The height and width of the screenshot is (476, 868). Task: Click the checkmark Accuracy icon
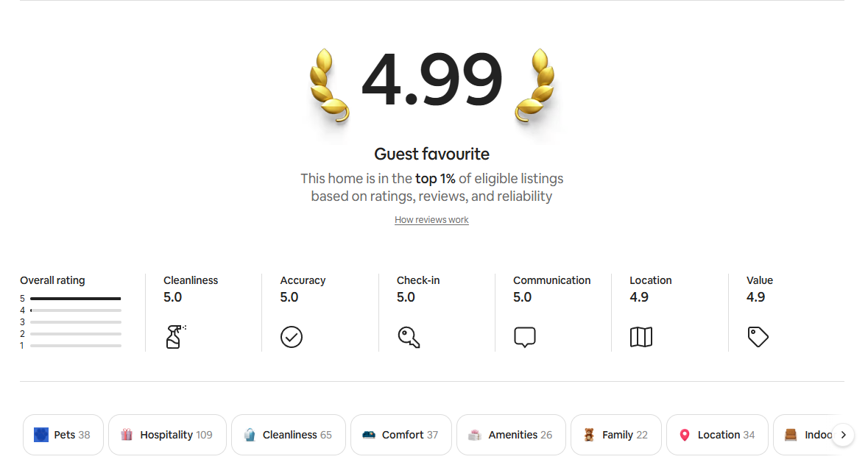(292, 337)
